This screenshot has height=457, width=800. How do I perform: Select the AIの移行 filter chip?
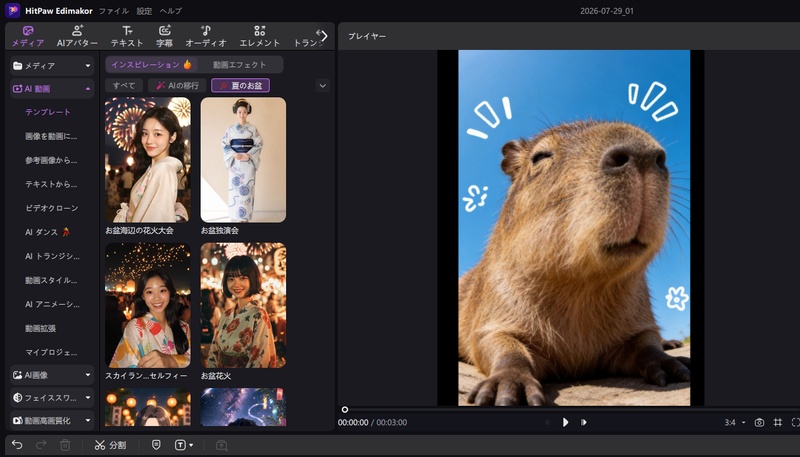[177, 86]
